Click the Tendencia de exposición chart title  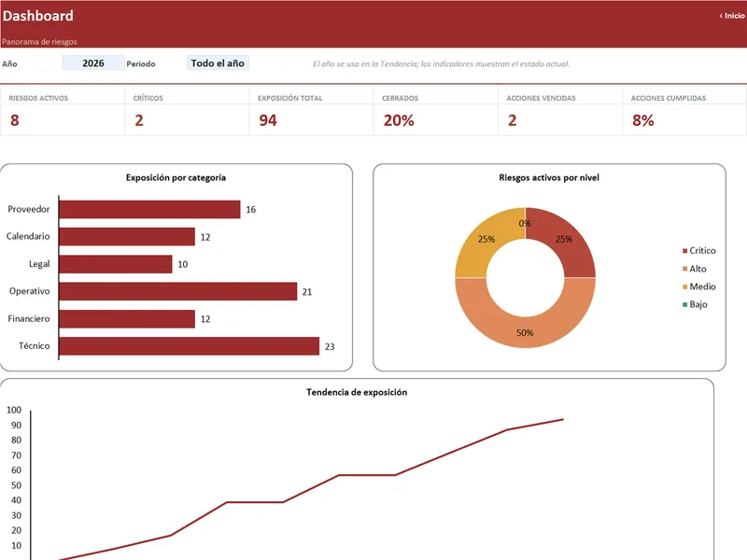pos(357,392)
